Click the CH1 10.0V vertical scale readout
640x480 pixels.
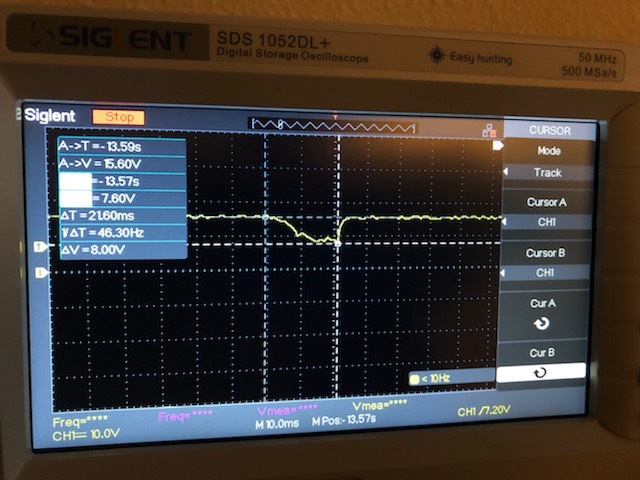pos(86,435)
